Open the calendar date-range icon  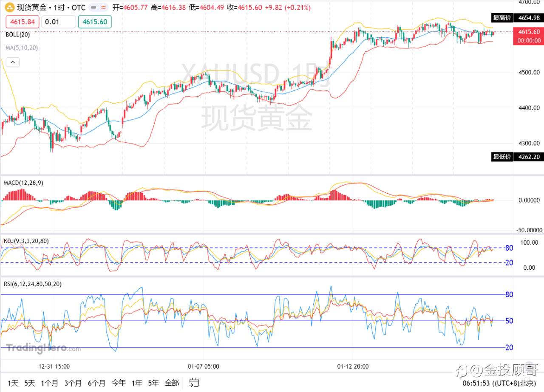click(x=193, y=383)
